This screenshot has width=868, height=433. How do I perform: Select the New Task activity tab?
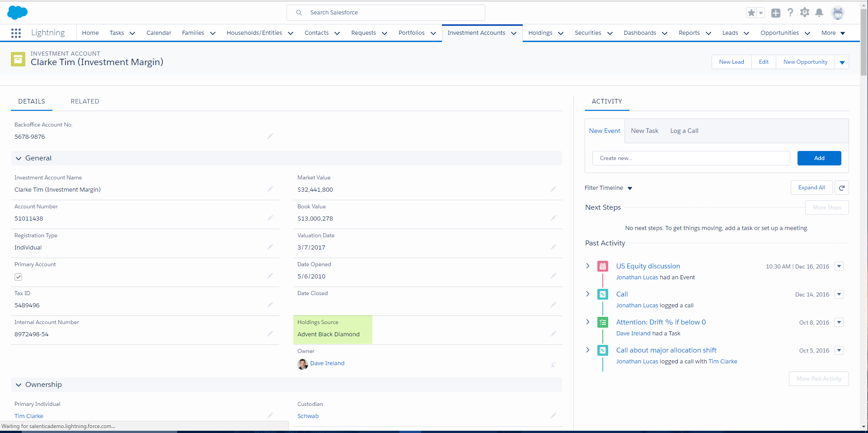click(645, 131)
